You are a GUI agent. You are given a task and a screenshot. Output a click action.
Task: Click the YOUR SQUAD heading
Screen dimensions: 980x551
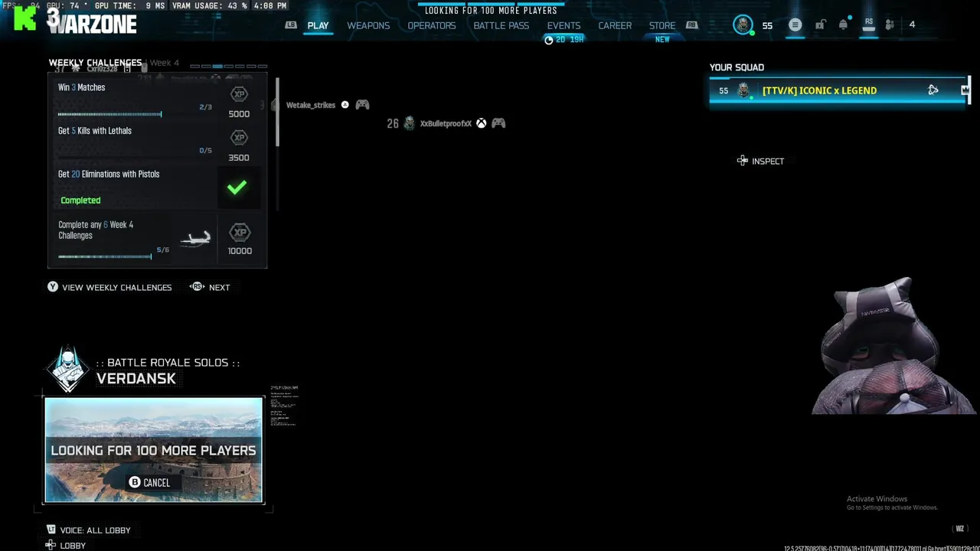point(737,67)
